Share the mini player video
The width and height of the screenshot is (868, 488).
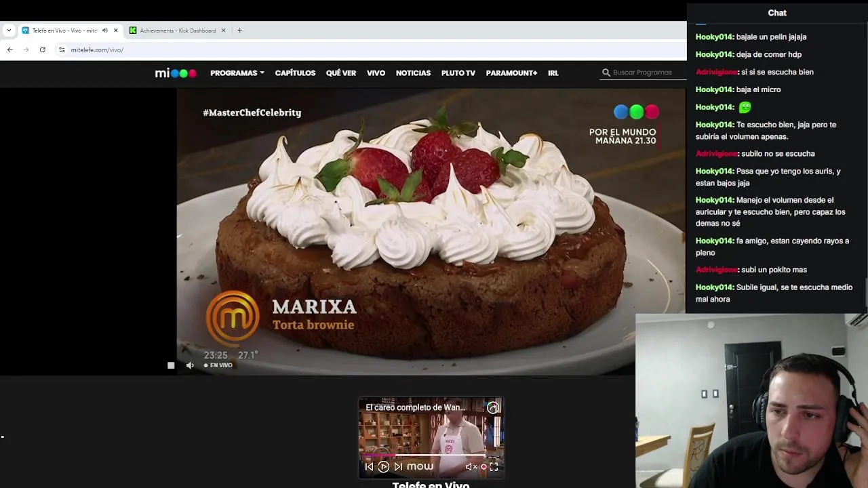click(493, 407)
